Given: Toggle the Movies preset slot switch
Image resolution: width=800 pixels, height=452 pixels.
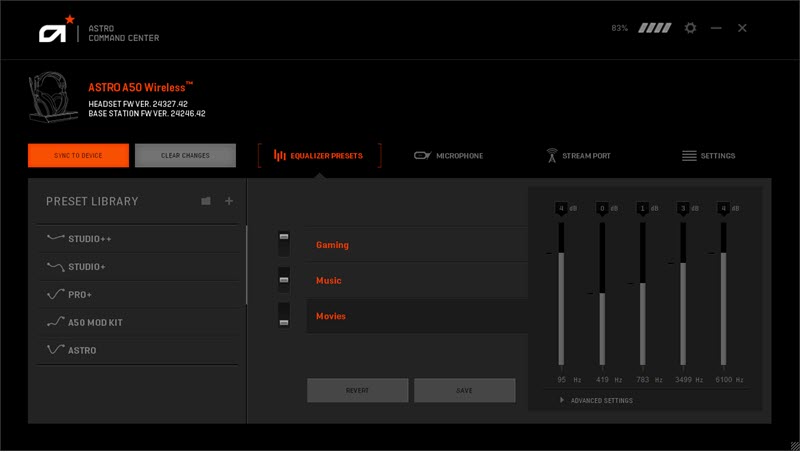Looking at the screenshot, I should (x=284, y=315).
